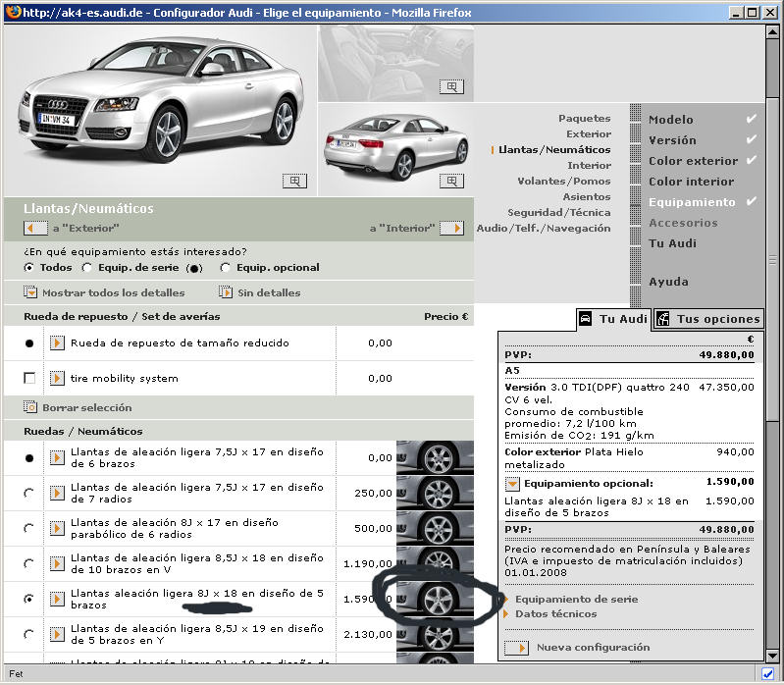Select 8J x 17 parabólico wheels radio
Viewport: 784px width, 685px height.
(29, 528)
